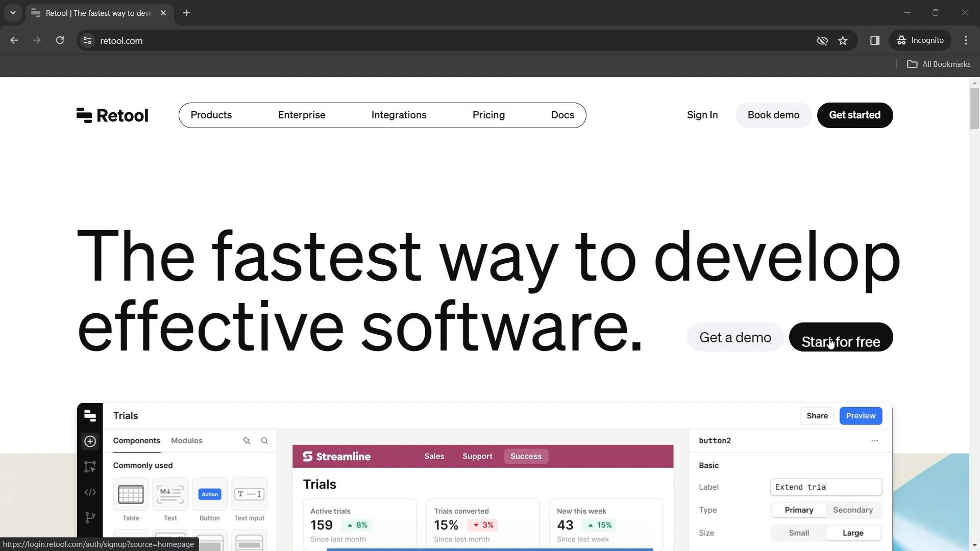
Task: Open the All Bookmarks folder
Action: (x=939, y=64)
